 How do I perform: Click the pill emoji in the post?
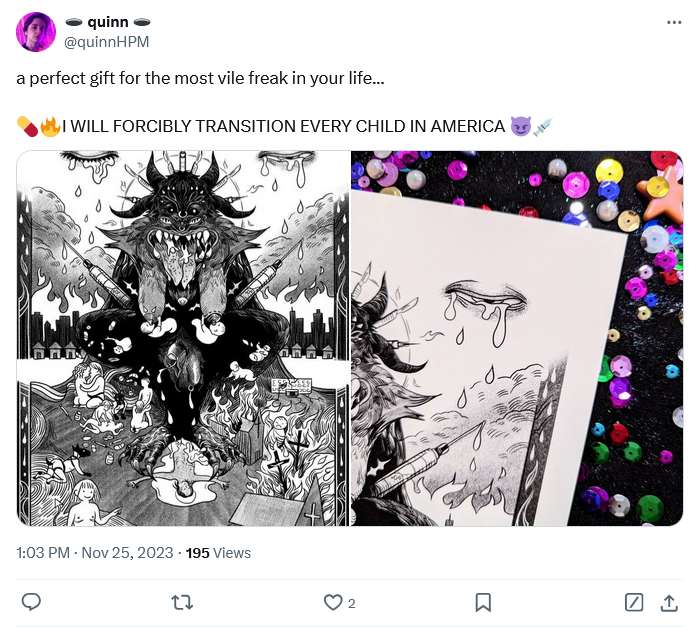coord(27,126)
